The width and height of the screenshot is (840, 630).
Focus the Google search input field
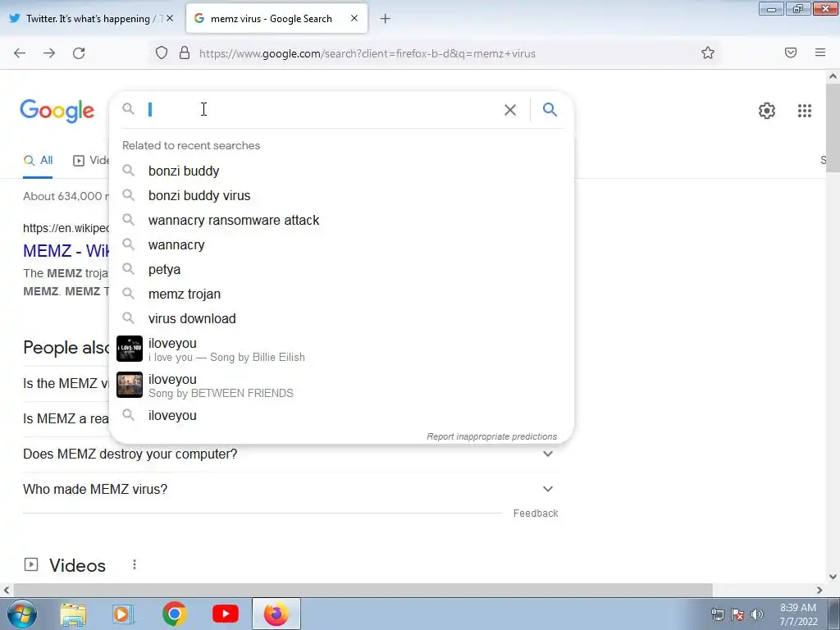(322, 110)
